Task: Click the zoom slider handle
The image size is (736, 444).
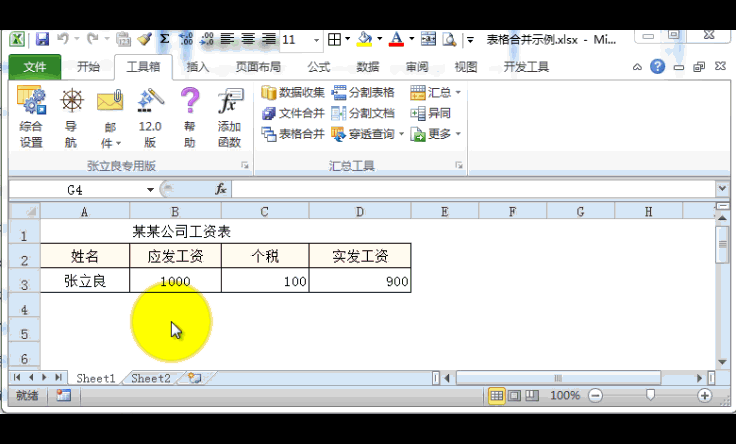Action: tap(651, 396)
